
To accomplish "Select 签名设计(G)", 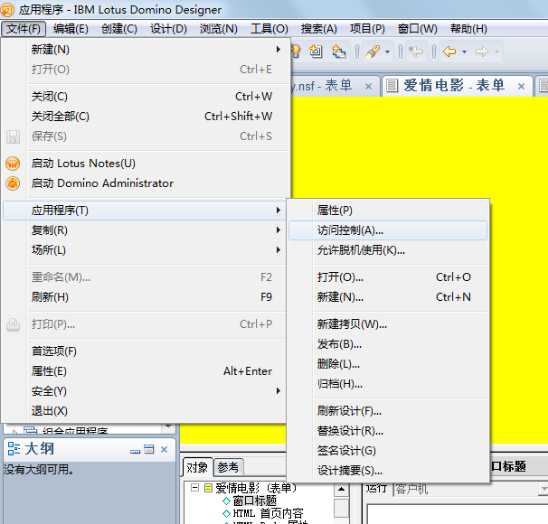I will pyautogui.click(x=388, y=451).
